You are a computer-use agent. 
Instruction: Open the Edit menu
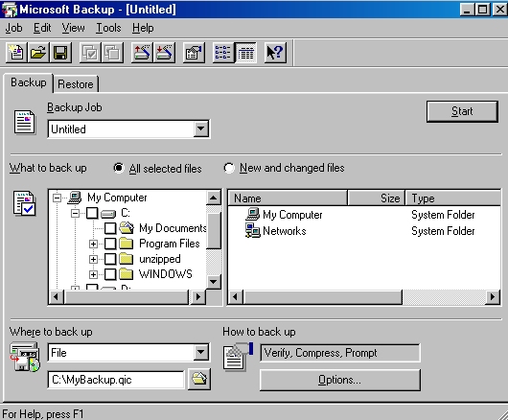(x=42, y=28)
